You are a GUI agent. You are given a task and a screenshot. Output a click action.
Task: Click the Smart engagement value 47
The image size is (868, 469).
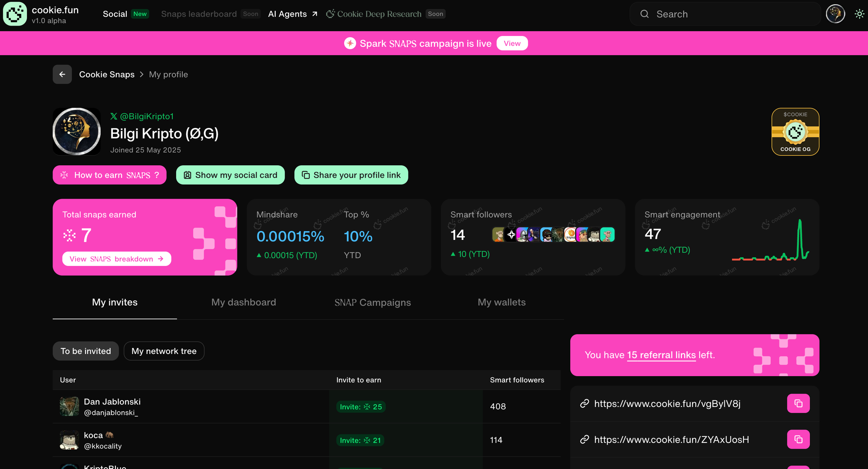pos(653,234)
